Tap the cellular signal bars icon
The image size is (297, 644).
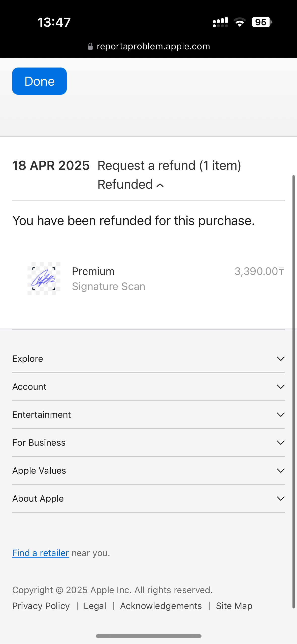tap(220, 22)
